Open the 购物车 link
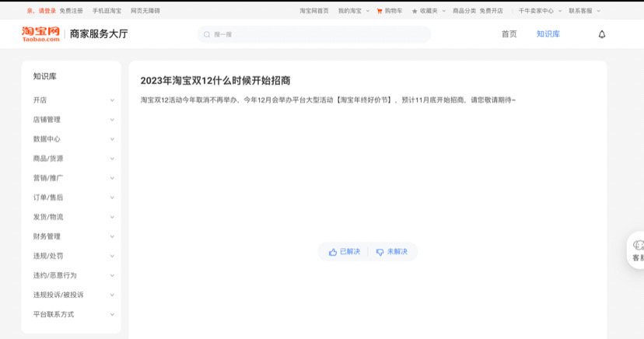Viewport: 644px width, 339px height. pos(394,11)
